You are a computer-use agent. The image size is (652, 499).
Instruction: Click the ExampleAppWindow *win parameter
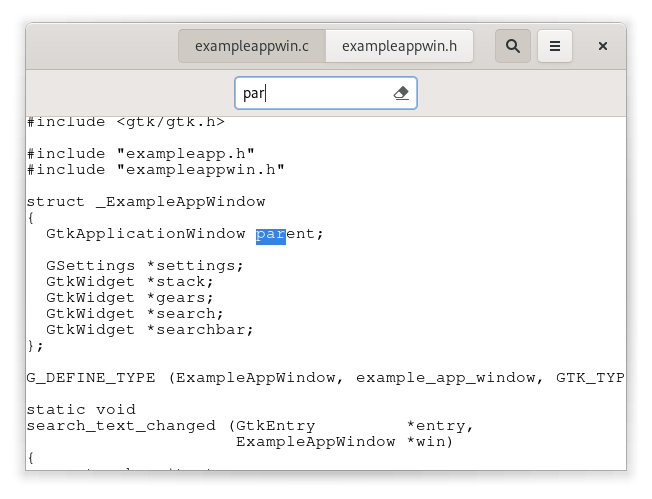(x=343, y=442)
